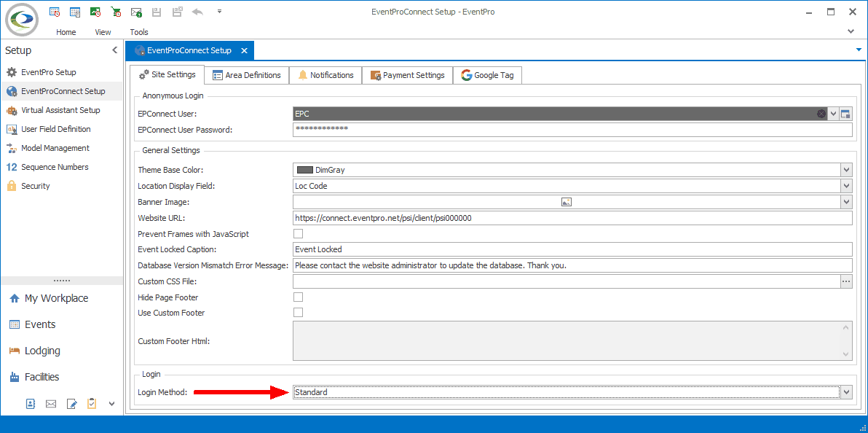Click the EPConnect User Password field
868x433 pixels.
tap(572, 130)
